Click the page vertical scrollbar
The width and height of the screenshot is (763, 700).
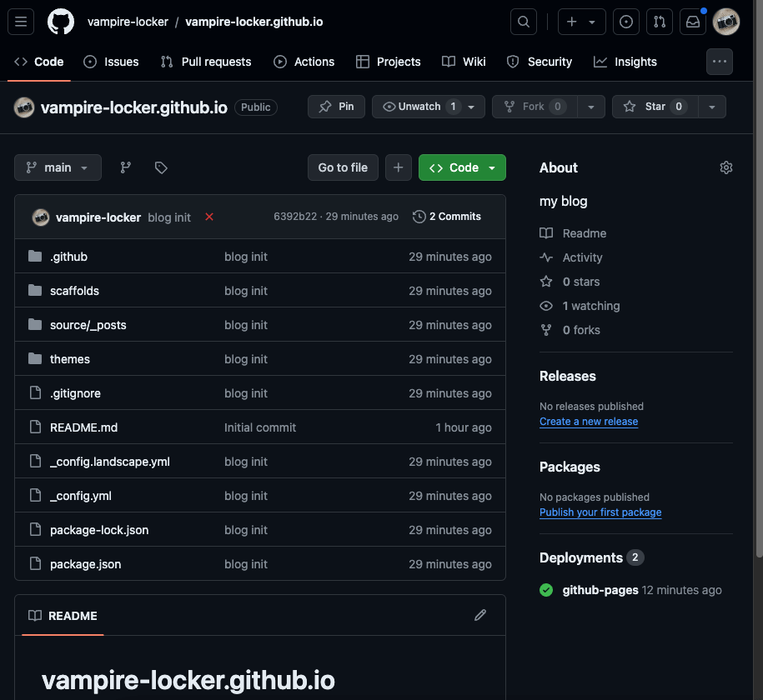click(759, 280)
